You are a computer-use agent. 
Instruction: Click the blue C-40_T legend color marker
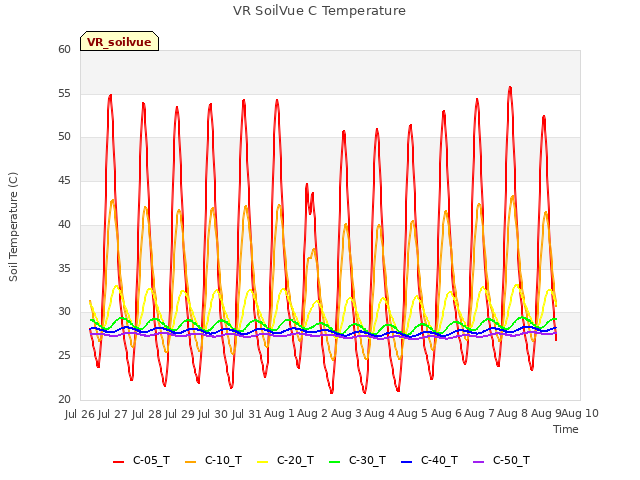click(407, 462)
